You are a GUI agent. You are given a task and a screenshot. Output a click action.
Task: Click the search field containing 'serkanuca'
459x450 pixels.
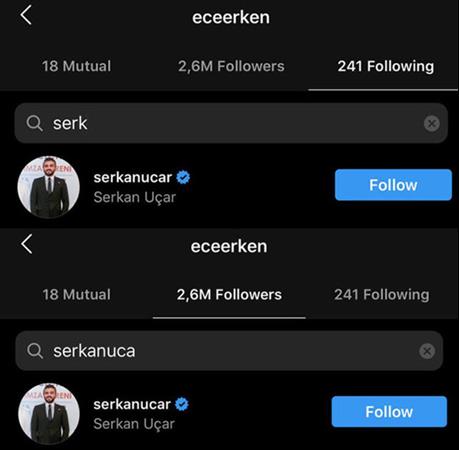[229, 351]
